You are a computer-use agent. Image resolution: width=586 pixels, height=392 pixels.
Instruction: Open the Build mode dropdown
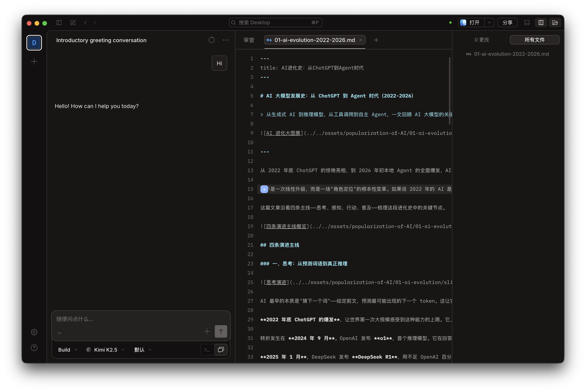click(x=67, y=349)
